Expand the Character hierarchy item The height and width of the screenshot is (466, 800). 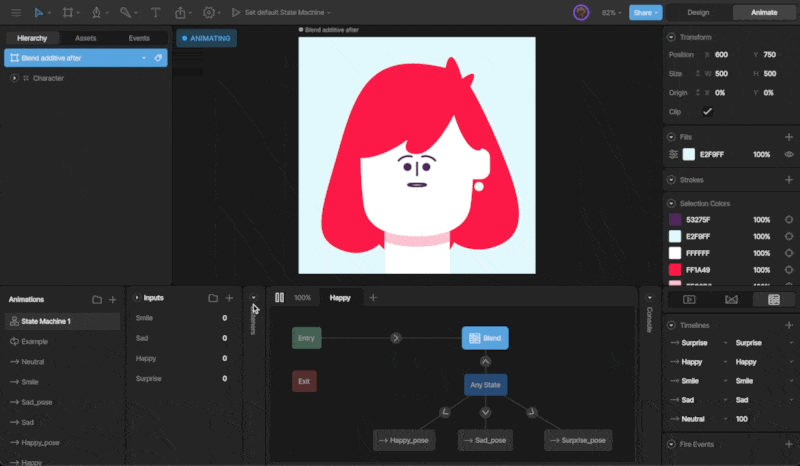[x=14, y=78]
